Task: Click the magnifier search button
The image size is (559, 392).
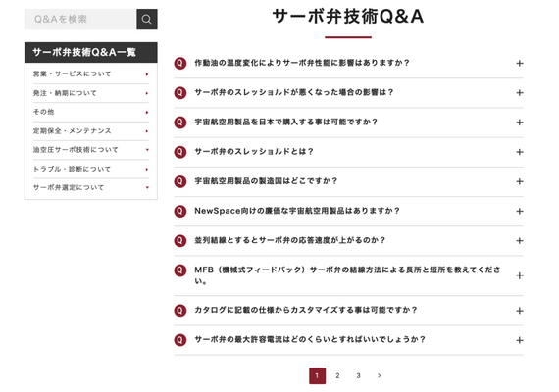Action: [x=147, y=20]
